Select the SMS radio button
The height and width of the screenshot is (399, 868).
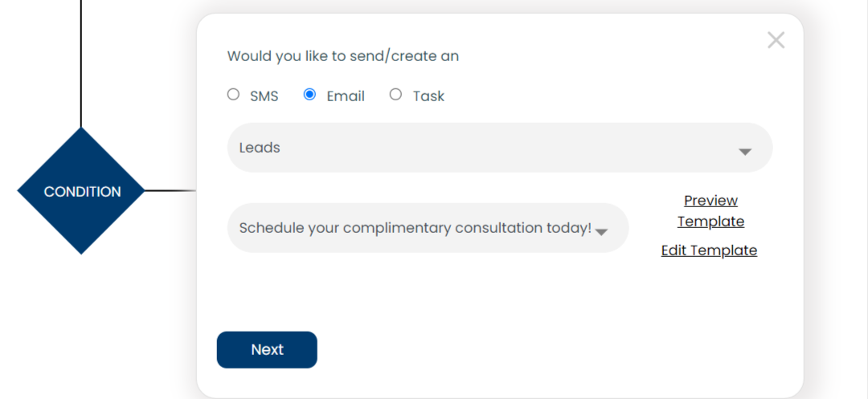click(x=233, y=95)
